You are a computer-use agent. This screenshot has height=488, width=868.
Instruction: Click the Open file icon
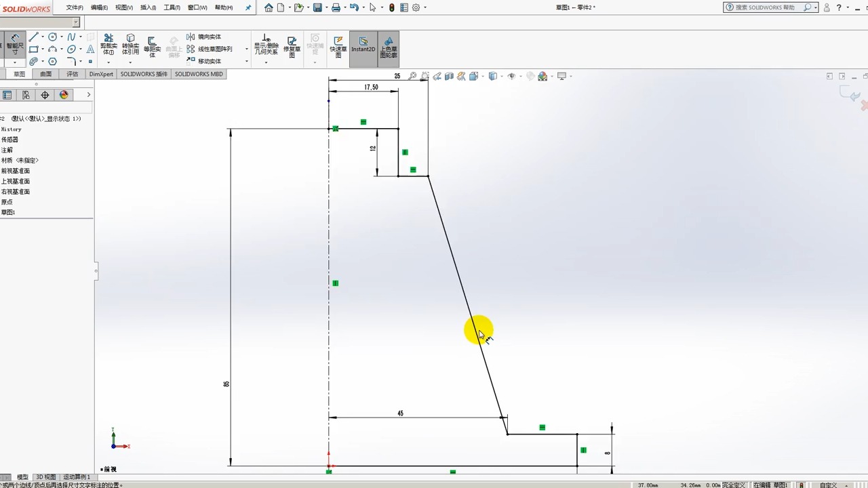pos(298,7)
